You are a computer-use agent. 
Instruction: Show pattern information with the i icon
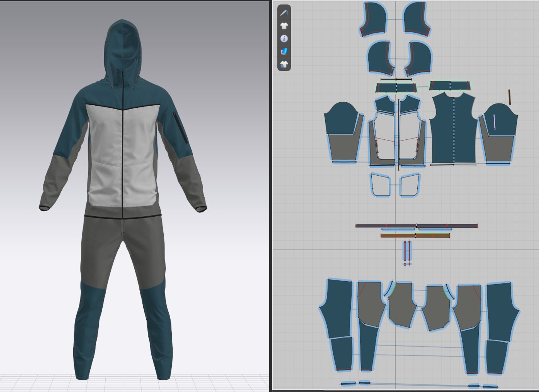(284, 38)
